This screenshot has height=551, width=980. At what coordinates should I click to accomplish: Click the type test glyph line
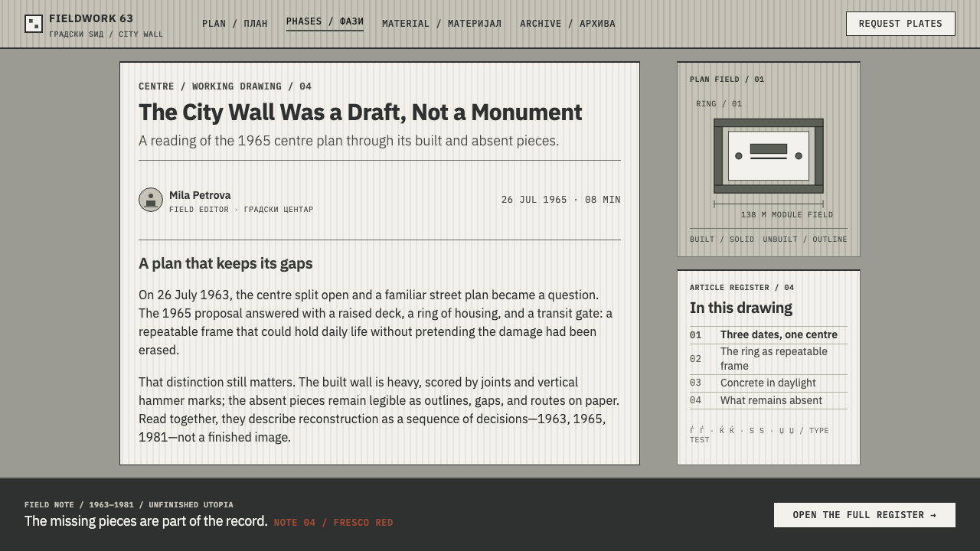759,435
